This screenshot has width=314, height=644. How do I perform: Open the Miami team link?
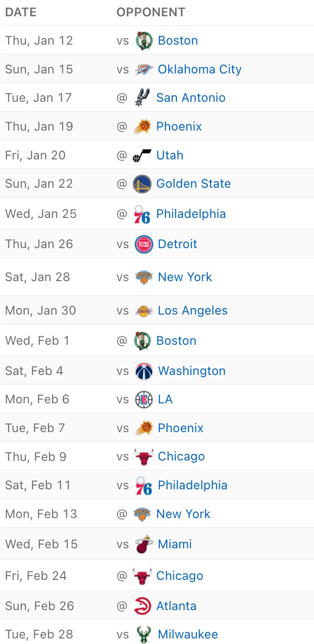coord(175,544)
